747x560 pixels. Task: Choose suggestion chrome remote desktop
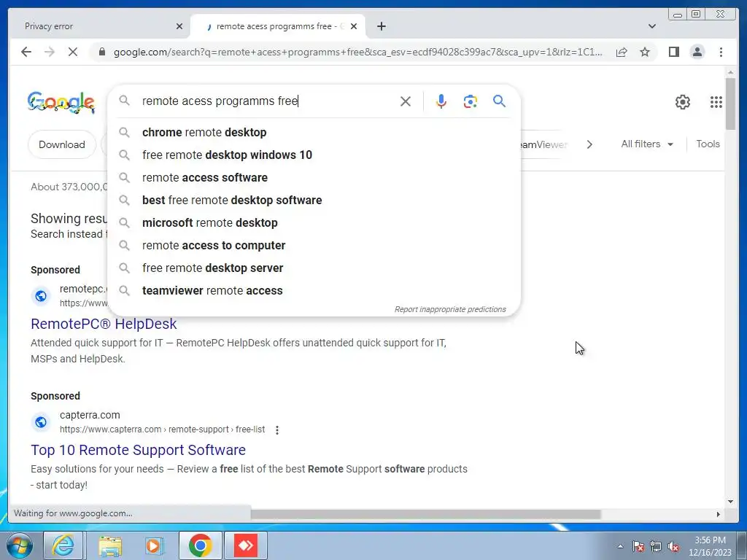(314, 133)
